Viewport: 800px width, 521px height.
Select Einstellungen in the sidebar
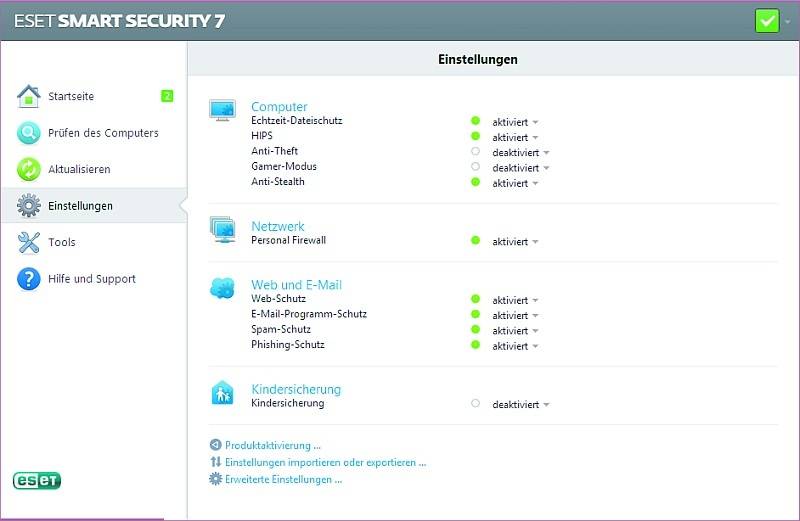[94, 206]
